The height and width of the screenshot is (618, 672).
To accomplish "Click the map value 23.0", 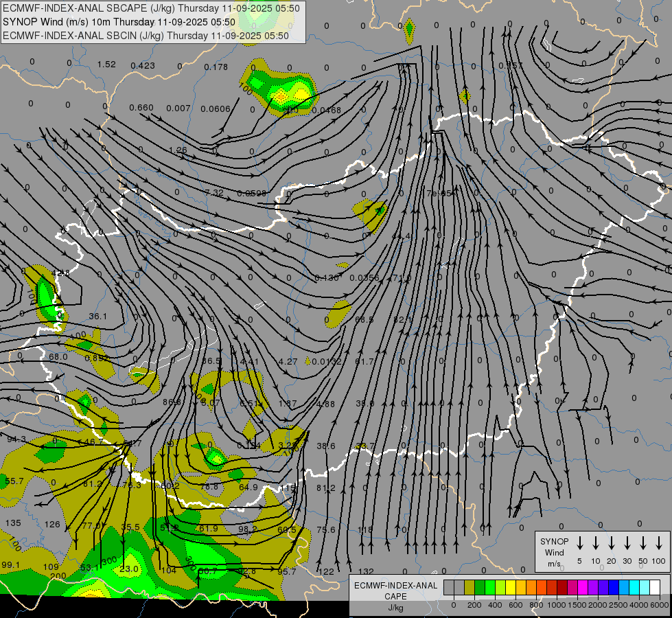I will [129, 569].
